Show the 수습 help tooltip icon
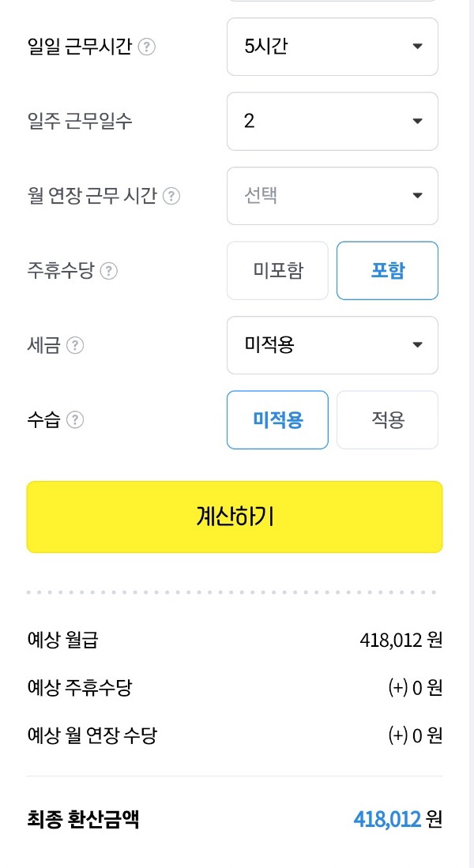The width and height of the screenshot is (474, 868). coord(75,420)
